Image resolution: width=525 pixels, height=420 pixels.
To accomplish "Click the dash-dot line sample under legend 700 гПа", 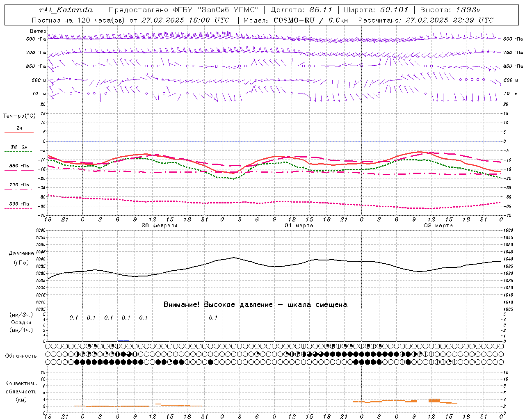I will point(18,190).
